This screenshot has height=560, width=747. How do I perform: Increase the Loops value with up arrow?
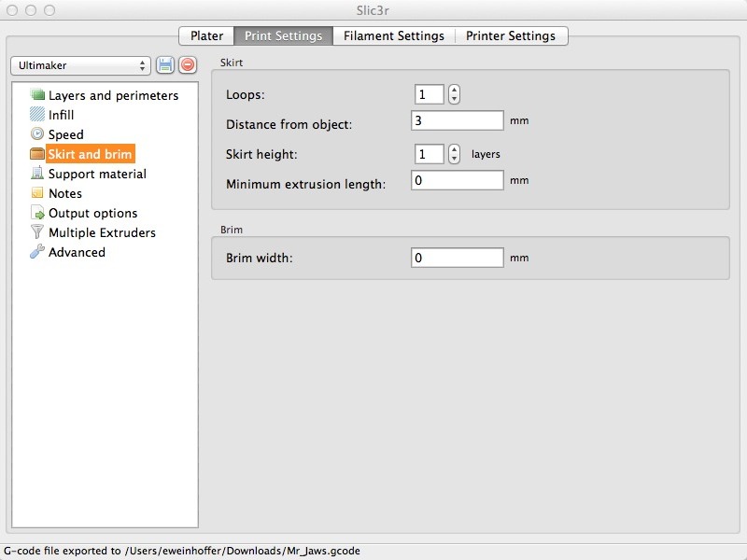pyautogui.click(x=454, y=90)
